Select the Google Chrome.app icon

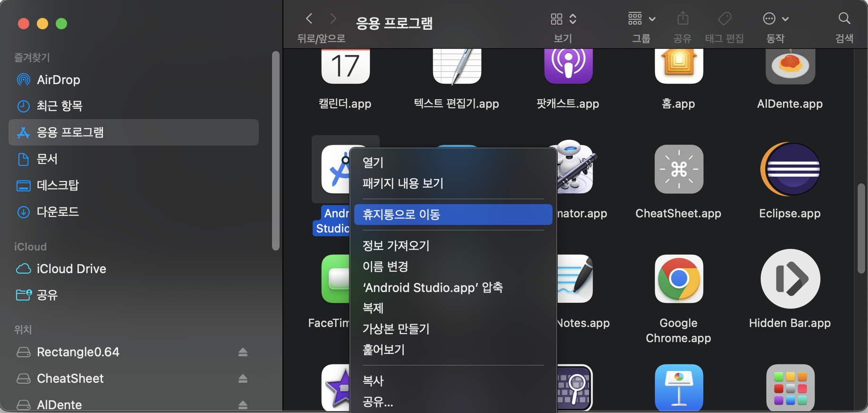tap(679, 279)
